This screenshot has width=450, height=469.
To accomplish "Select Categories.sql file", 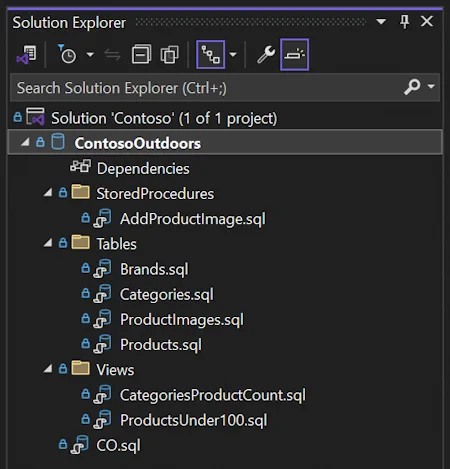I will (x=167, y=294).
